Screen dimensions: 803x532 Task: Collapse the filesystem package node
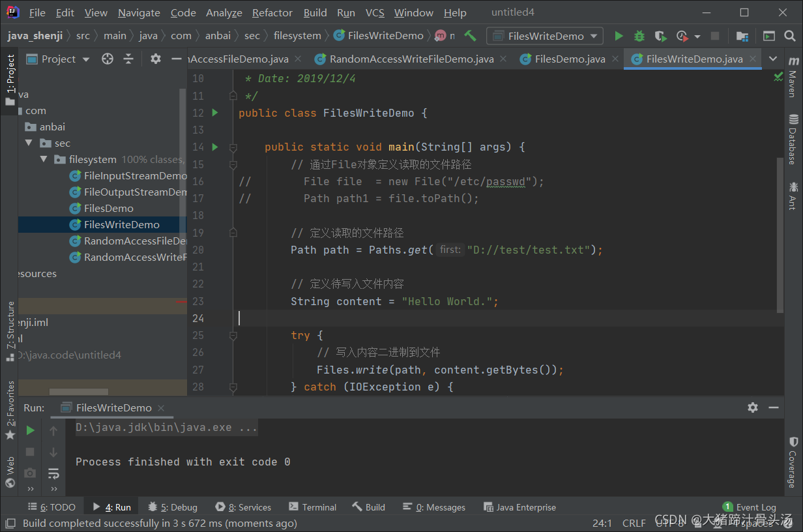[x=43, y=159]
